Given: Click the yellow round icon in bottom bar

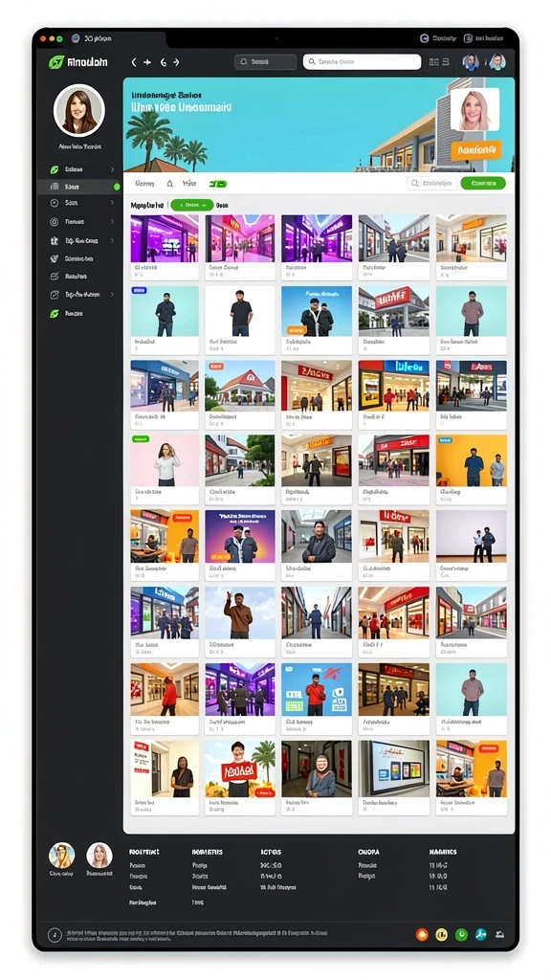Looking at the screenshot, I should point(441,934).
